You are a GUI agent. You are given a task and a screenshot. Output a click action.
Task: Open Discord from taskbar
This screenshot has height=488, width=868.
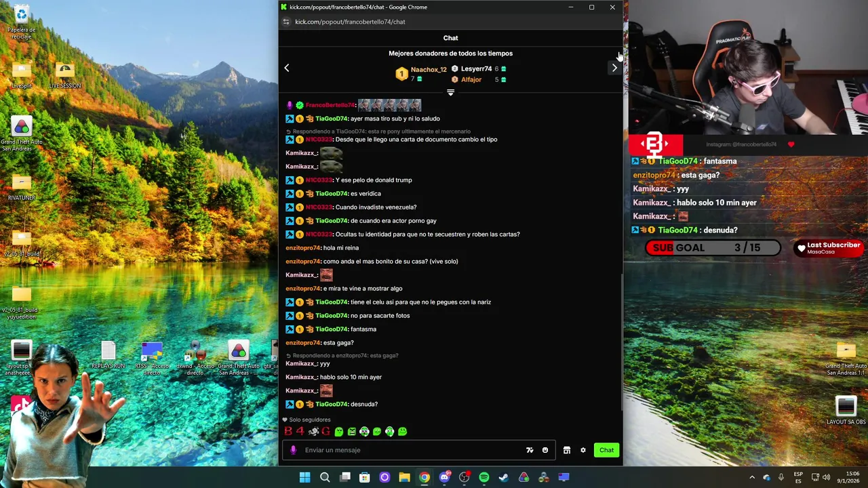point(444,477)
